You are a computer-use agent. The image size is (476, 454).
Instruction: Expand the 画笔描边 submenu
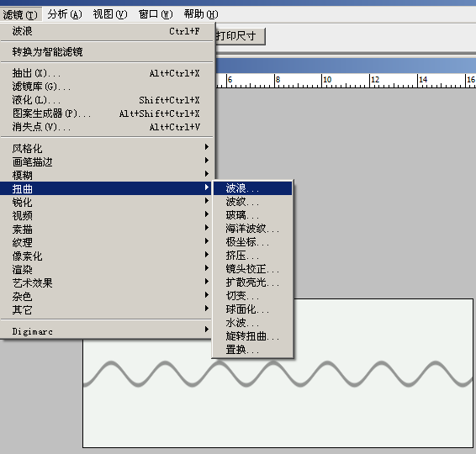click(x=106, y=161)
